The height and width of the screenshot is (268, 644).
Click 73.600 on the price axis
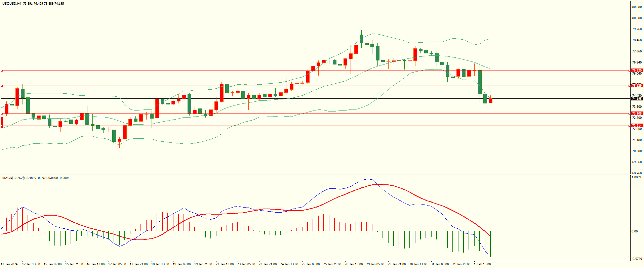637,107
